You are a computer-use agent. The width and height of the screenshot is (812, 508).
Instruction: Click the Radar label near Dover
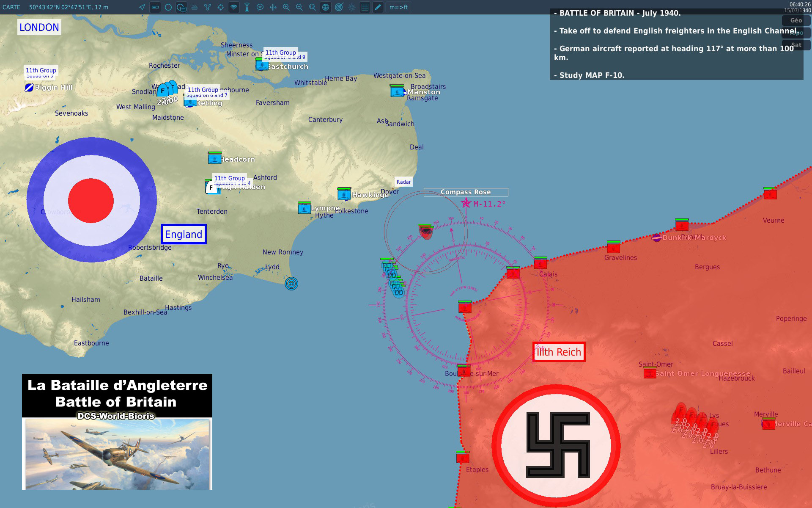pyautogui.click(x=403, y=182)
